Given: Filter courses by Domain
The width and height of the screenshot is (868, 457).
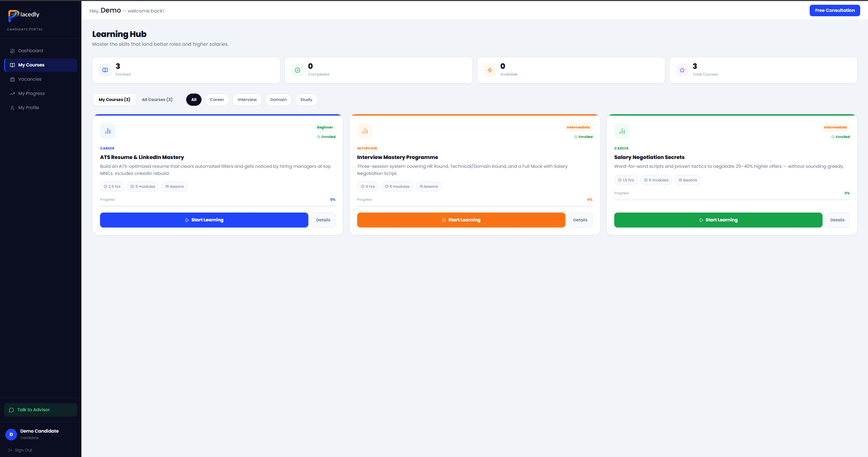Looking at the screenshot, I should pyautogui.click(x=278, y=100).
